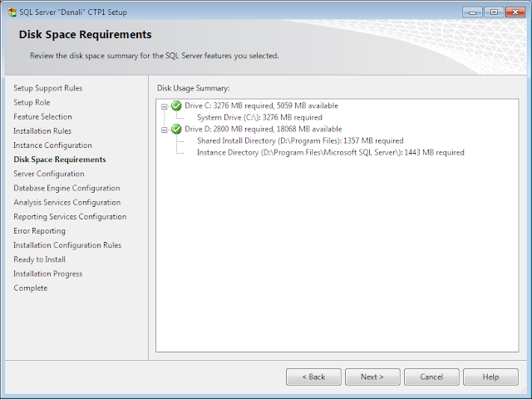
Task: Select Error Reporting step
Action: point(39,231)
